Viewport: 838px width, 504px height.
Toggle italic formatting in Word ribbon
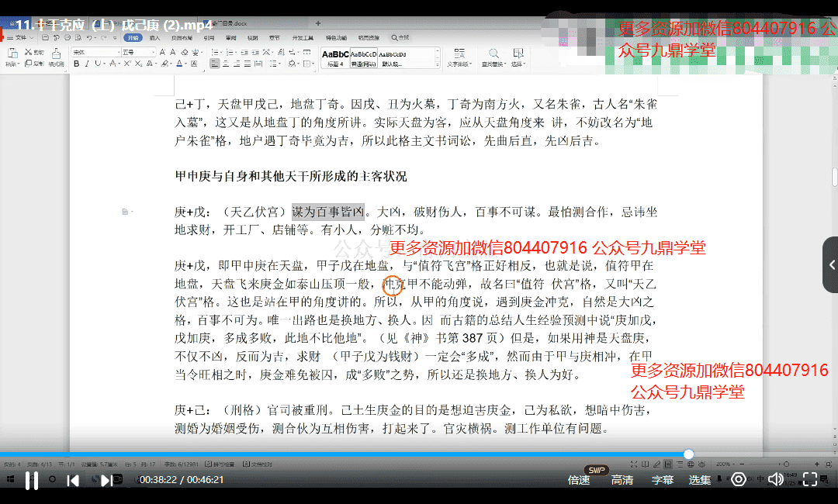coord(87,64)
